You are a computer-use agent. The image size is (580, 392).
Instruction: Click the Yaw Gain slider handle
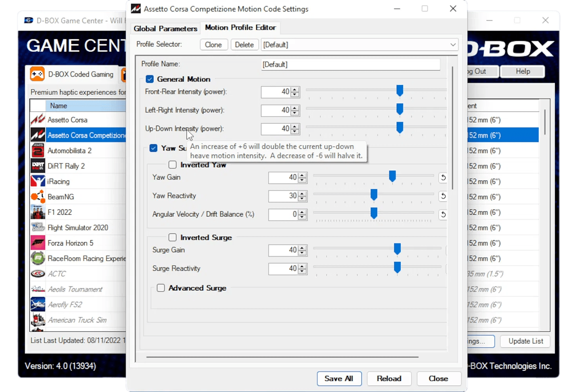click(392, 176)
